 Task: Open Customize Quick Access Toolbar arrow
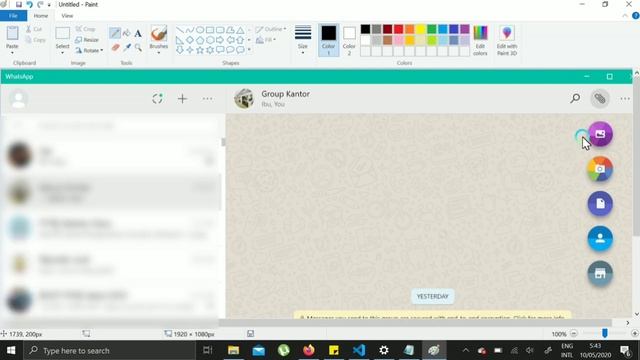tap(49, 5)
